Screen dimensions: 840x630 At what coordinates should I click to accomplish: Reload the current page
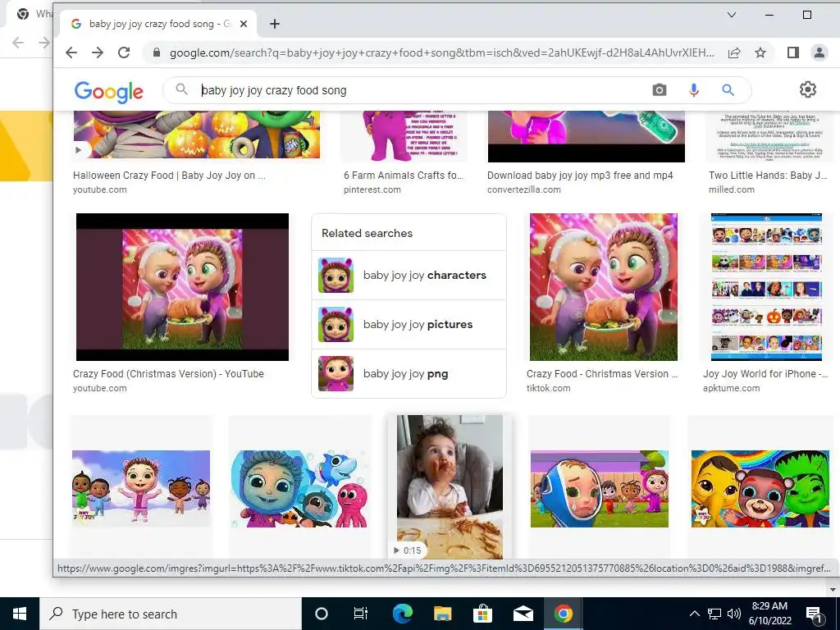click(x=124, y=52)
